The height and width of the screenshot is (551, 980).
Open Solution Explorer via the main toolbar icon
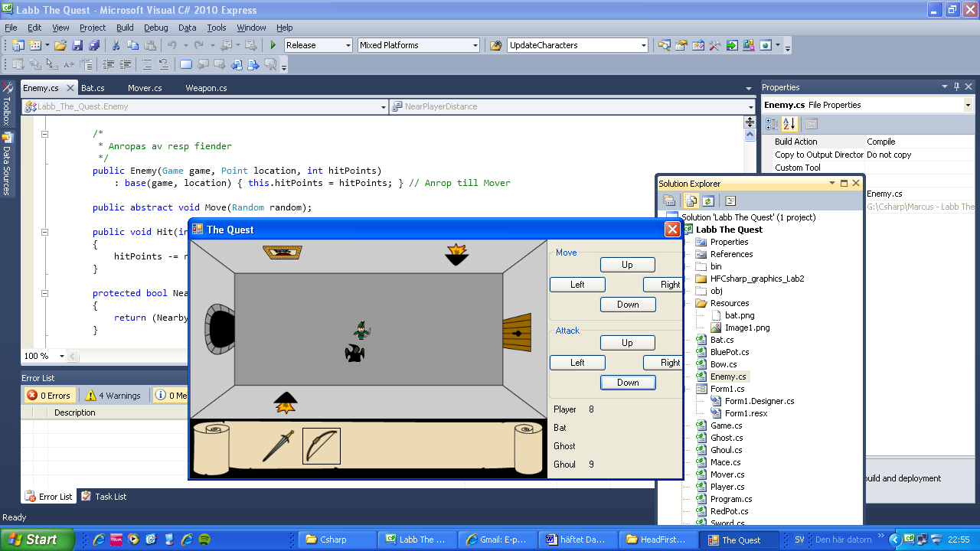664,45
